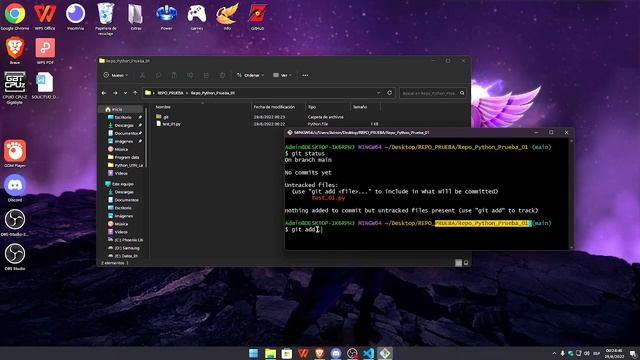Go back in File Explorer
The image size is (640, 360).
point(104,93)
